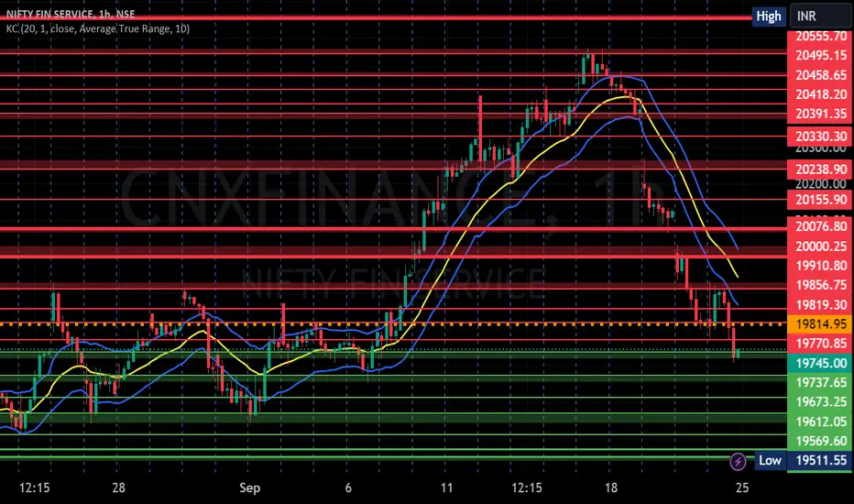Select the 20391.35 price level label
The image size is (854, 504).
click(x=820, y=114)
